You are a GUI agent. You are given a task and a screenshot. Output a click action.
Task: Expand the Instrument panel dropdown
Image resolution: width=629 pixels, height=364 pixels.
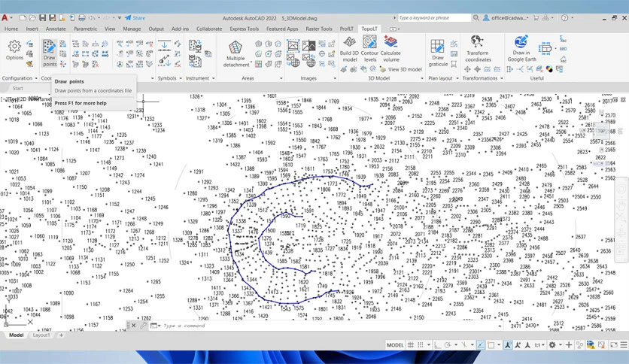click(x=214, y=78)
